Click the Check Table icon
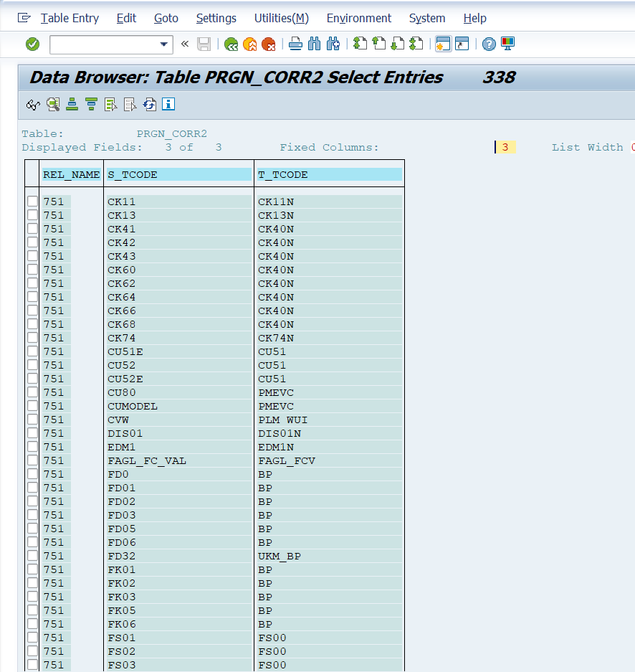Viewport: 635px width, 672px height. point(53,104)
